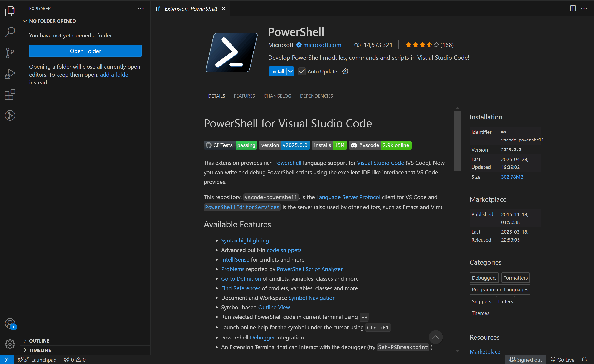Open the Source Control view icon
The image size is (594, 364).
click(10, 53)
